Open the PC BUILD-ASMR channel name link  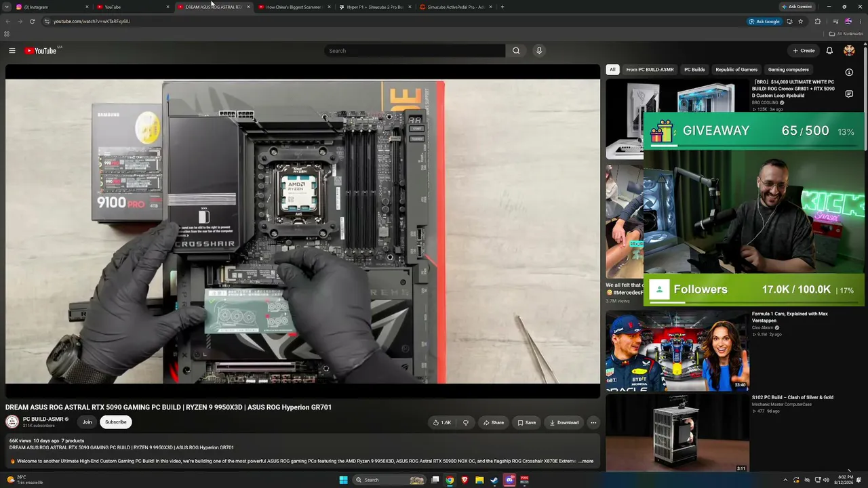pyautogui.click(x=43, y=419)
